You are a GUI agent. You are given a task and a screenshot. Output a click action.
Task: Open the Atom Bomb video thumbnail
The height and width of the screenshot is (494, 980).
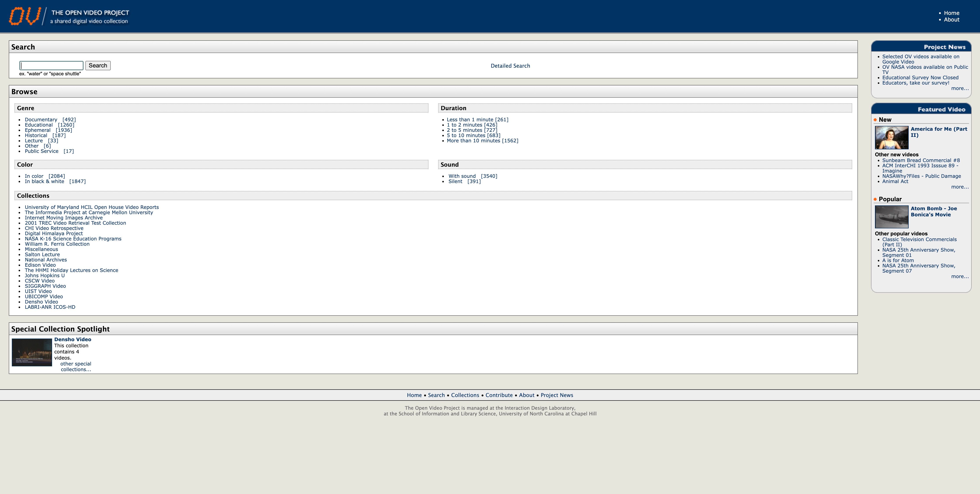pyautogui.click(x=891, y=217)
